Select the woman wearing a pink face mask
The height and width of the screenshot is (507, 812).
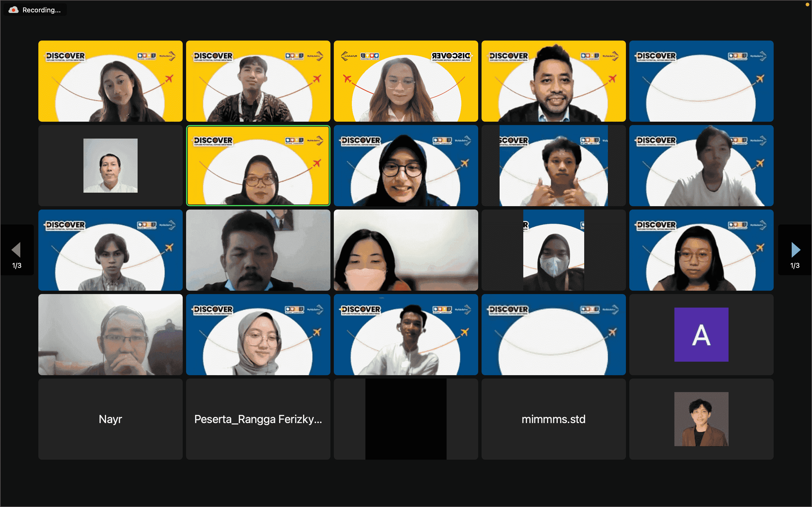[406, 250]
